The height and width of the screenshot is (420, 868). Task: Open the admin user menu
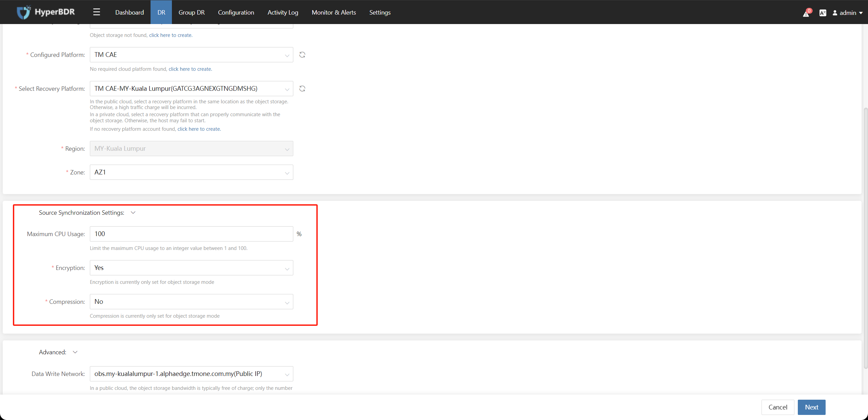[x=848, y=13]
